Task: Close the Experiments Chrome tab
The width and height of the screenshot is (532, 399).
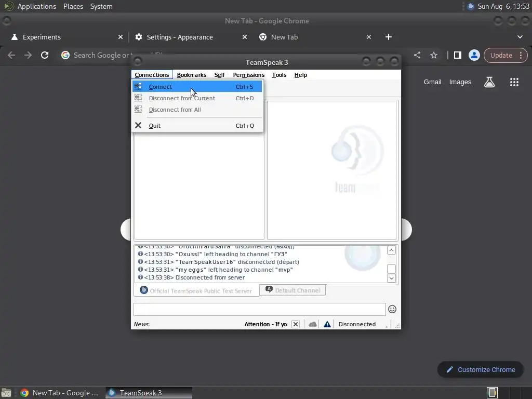Action: click(121, 37)
